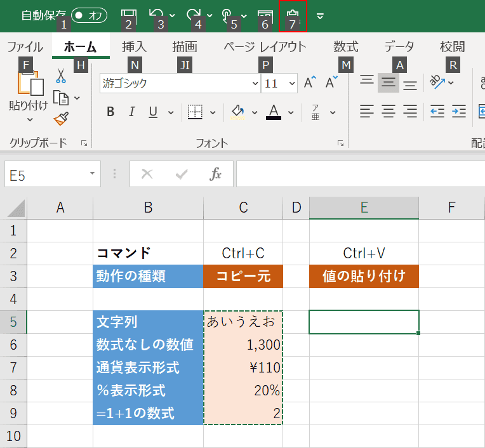This screenshot has height=448, width=485.
Task: Toggle Middle Align icon
Action: point(389,82)
